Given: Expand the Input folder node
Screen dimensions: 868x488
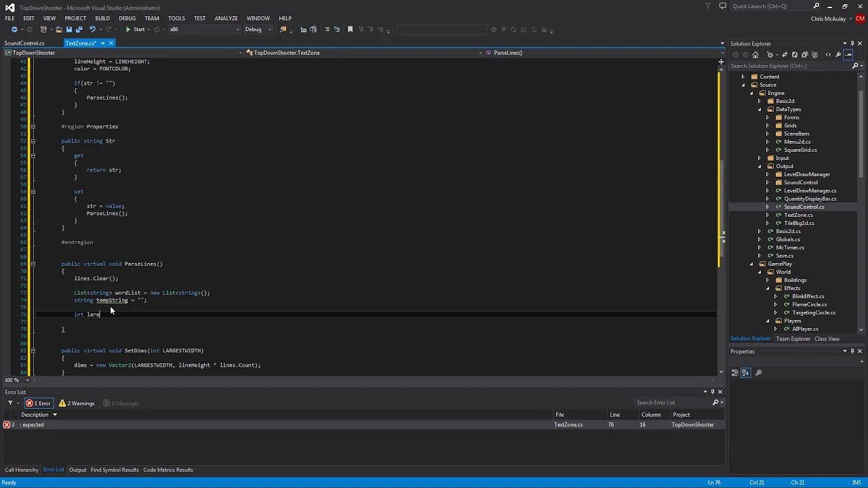Looking at the screenshot, I should 759,158.
